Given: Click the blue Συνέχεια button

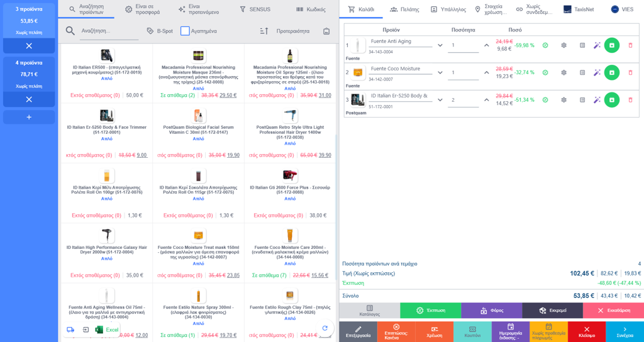Looking at the screenshot, I should click(625, 332).
